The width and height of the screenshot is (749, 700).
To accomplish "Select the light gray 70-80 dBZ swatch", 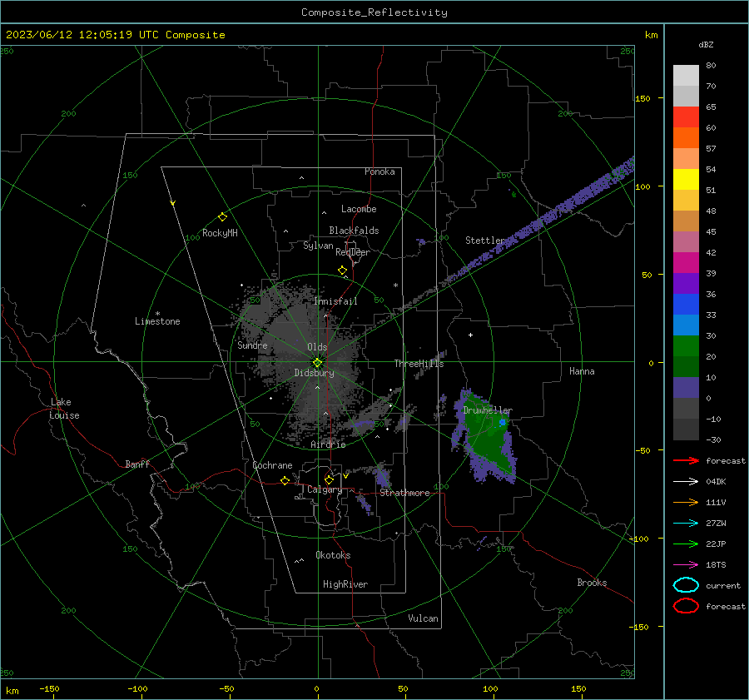I will [x=686, y=76].
